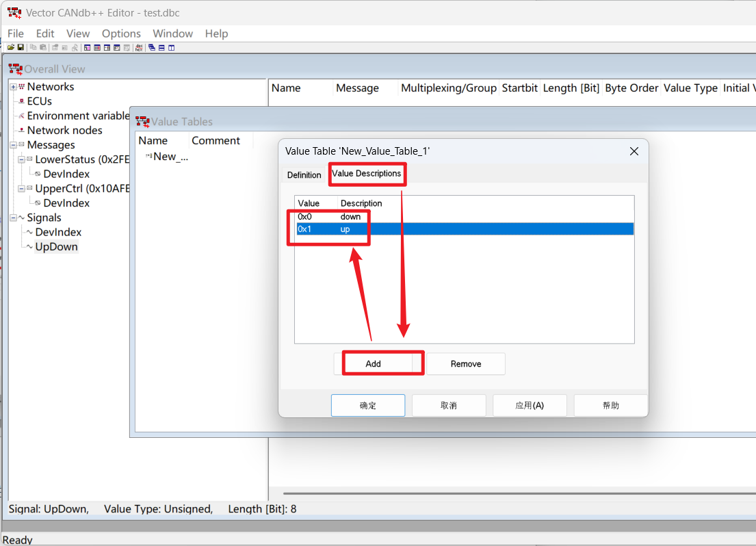Collapse the Signals tree node
The width and height of the screenshot is (756, 546).
tap(13, 218)
